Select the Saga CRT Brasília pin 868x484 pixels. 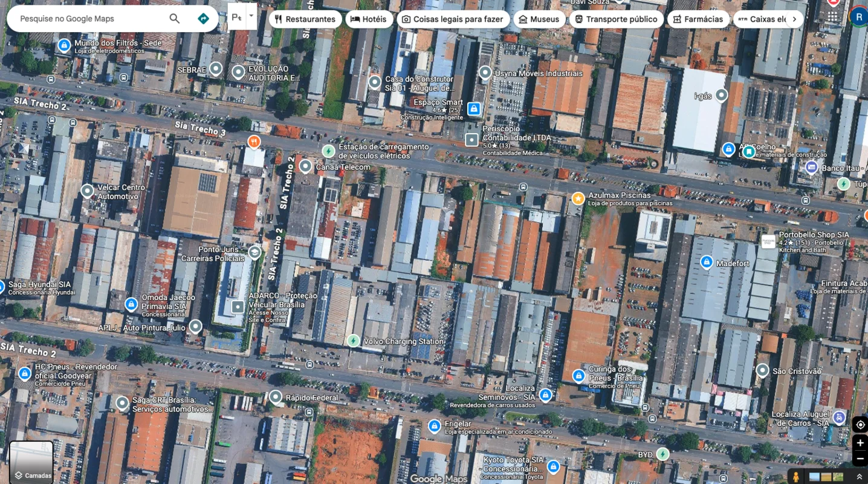coord(123,402)
